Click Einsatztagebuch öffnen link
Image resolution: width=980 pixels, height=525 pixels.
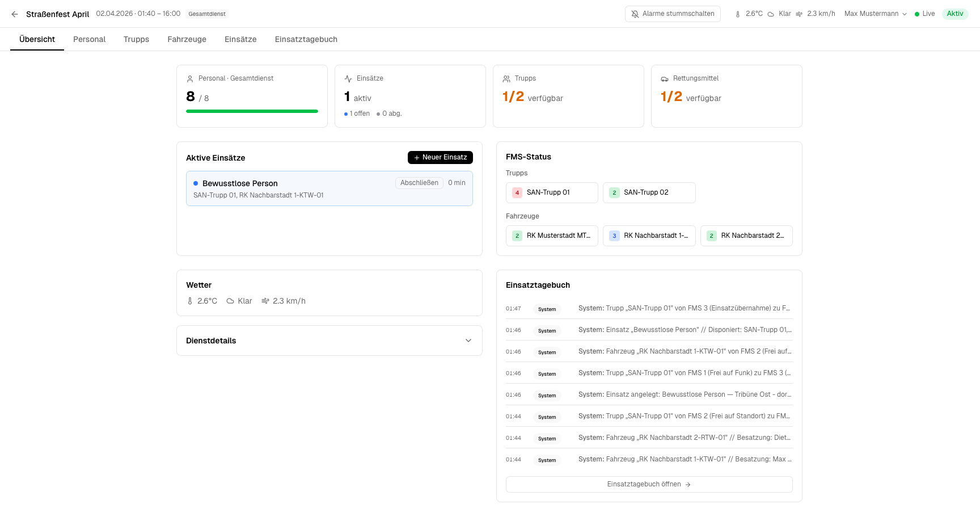[x=649, y=485]
